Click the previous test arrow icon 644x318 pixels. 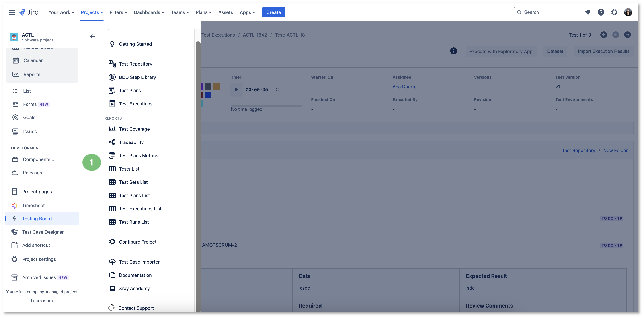(615, 35)
